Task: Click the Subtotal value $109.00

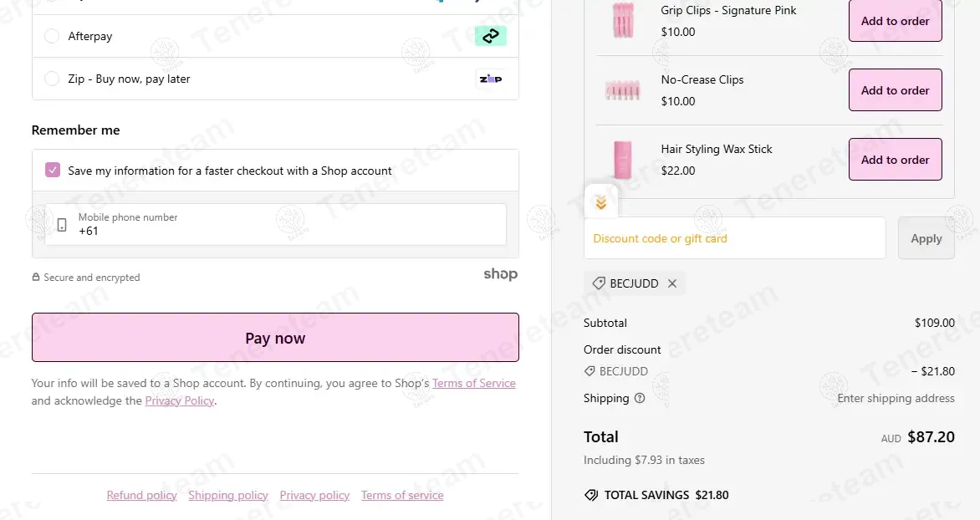Action: 934,323
